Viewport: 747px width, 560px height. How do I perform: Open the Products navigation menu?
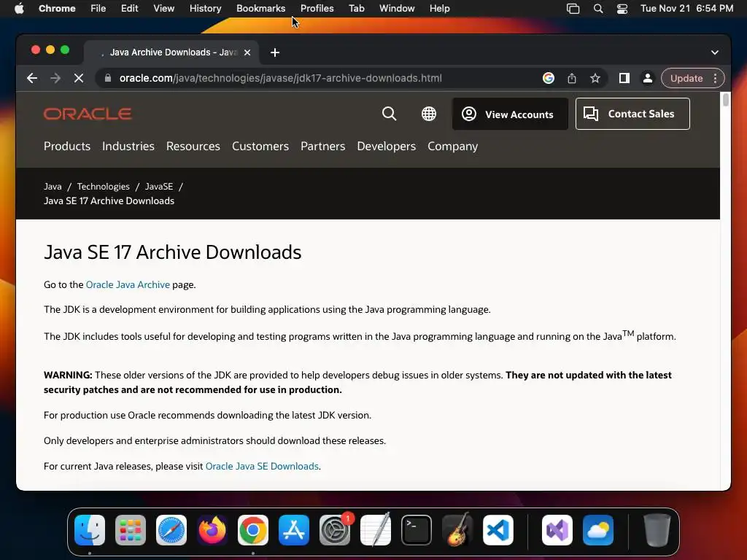(x=67, y=146)
